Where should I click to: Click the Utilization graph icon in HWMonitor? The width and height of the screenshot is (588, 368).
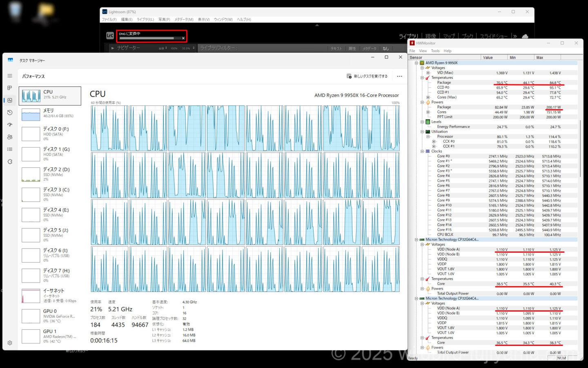[x=428, y=132]
